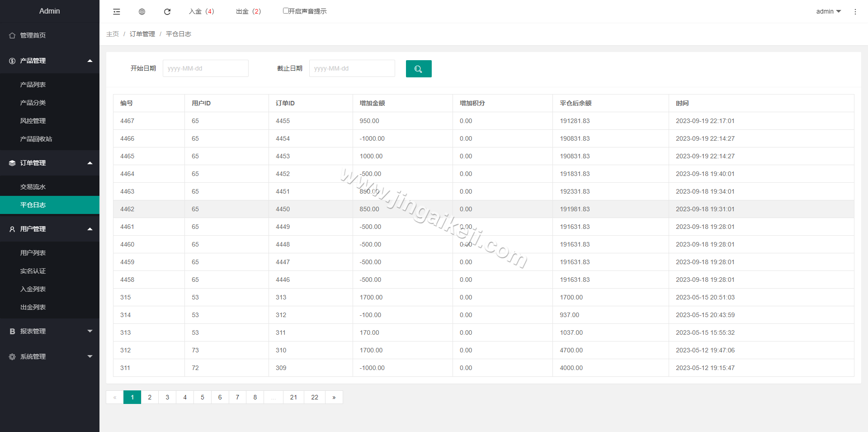The height and width of the screenshot is (432, 868).
Task: Click the 开始日期 date input field
Action: click(205, 68)
